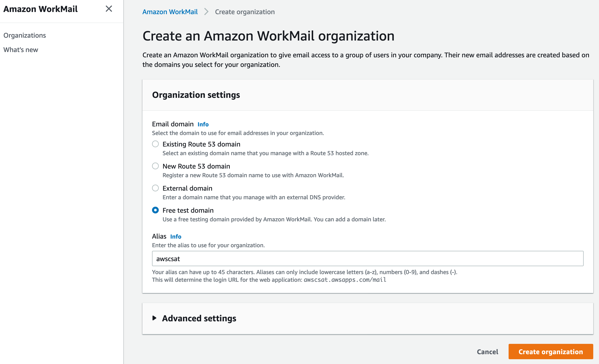Click the Create organization button

pyautogui.click(x=551, y=352)
